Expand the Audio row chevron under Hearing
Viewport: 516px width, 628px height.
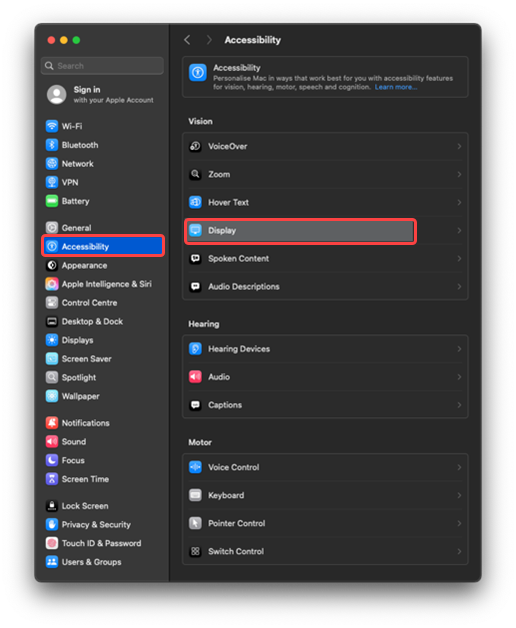[x=459, y=377]
